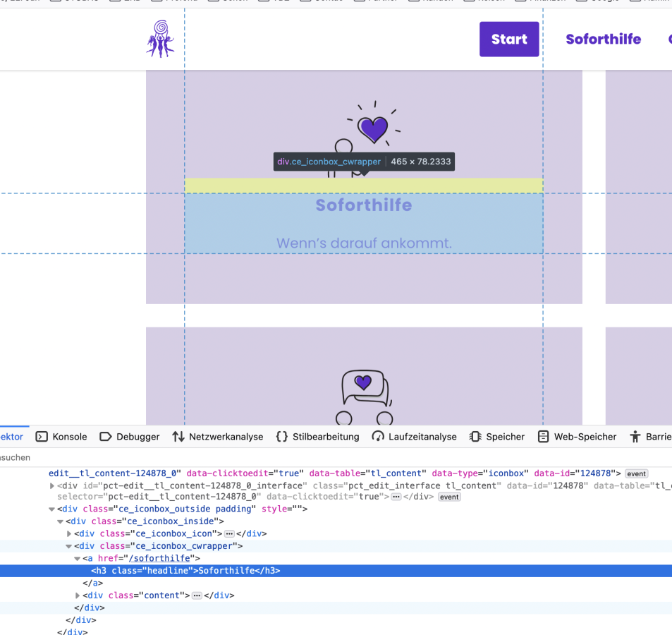Click the chat bubble heart illustration
This screenshot has width=672, height=635.
click(x=364, y=387)
